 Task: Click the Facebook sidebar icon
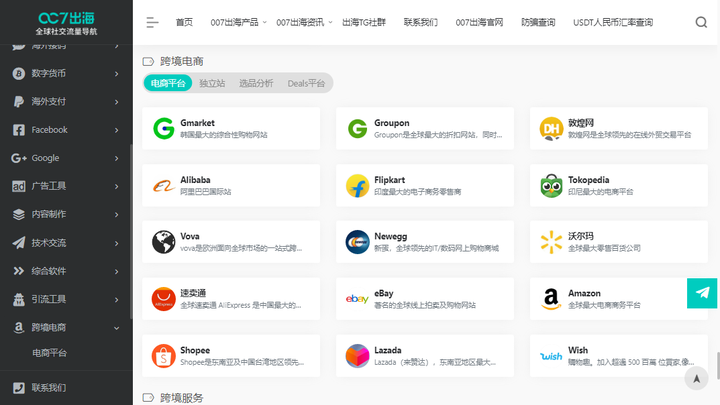coord(18,130)
